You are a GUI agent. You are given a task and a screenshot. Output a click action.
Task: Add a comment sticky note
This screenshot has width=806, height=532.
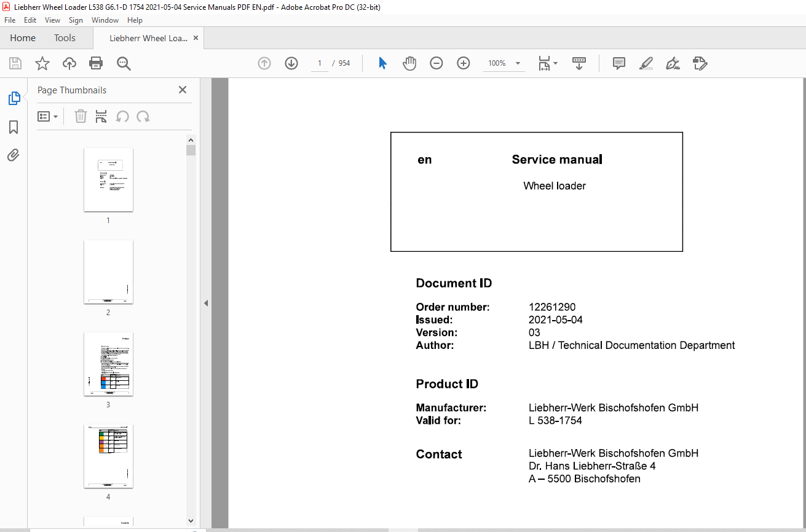619,63
